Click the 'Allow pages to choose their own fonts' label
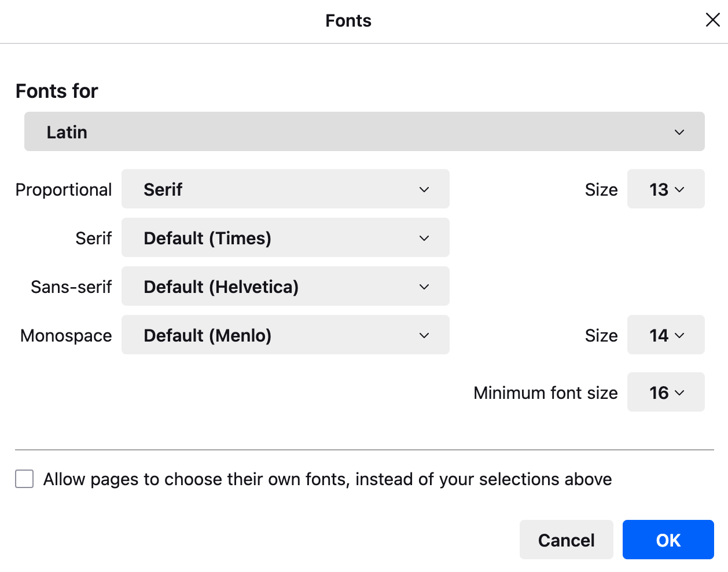 tap(327, 479)
